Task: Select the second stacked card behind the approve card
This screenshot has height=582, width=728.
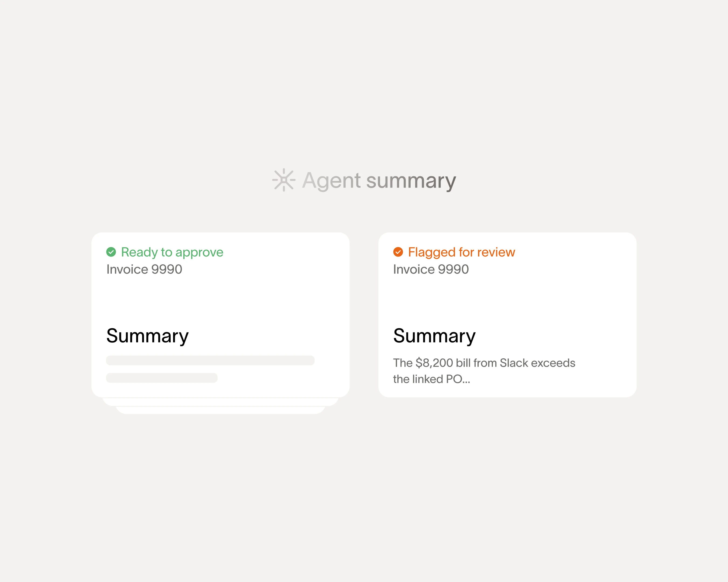Action: pos(220,402)
